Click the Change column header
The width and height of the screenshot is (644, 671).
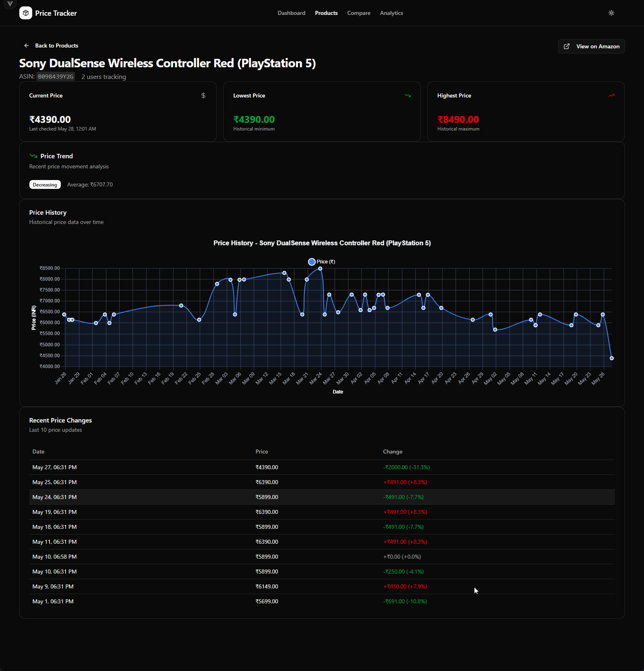click(x=393, y=451)
